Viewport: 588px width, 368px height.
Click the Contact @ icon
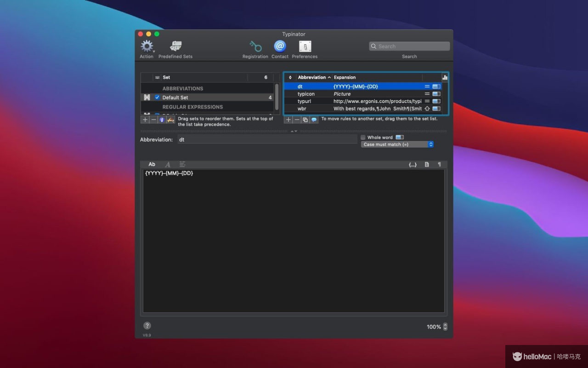tap(280, 46)
